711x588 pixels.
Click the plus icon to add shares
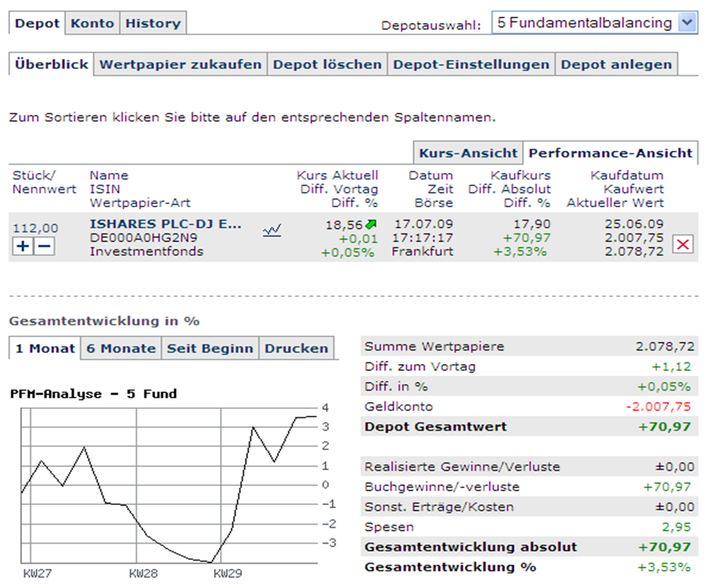point(23,246)
